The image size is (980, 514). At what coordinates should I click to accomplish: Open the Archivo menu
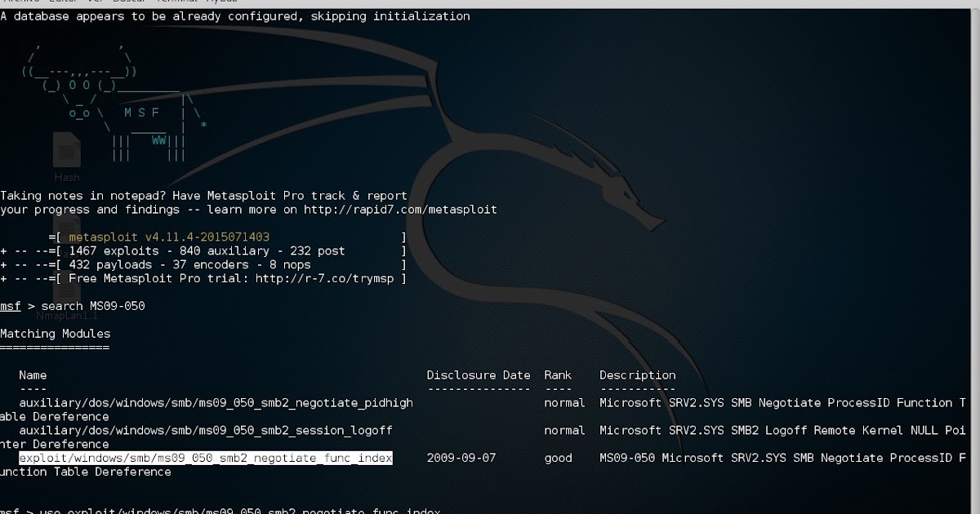pyautogui.click(x=18, y=2)
